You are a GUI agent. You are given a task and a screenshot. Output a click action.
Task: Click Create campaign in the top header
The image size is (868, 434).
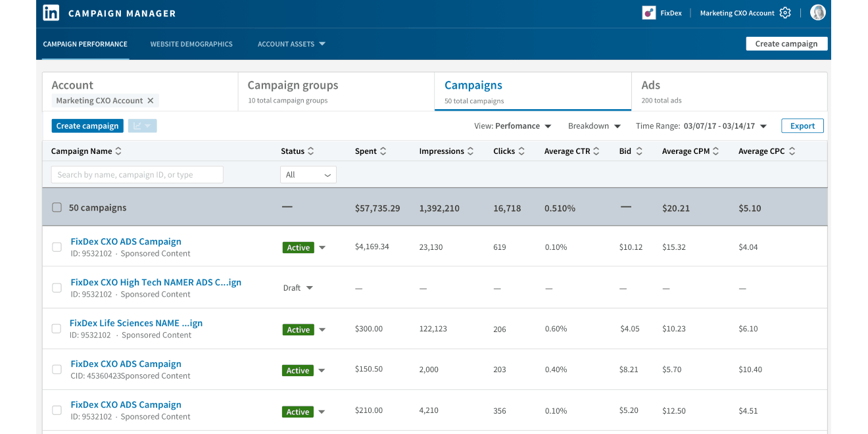pyautogui.click(x=786, y=43)
